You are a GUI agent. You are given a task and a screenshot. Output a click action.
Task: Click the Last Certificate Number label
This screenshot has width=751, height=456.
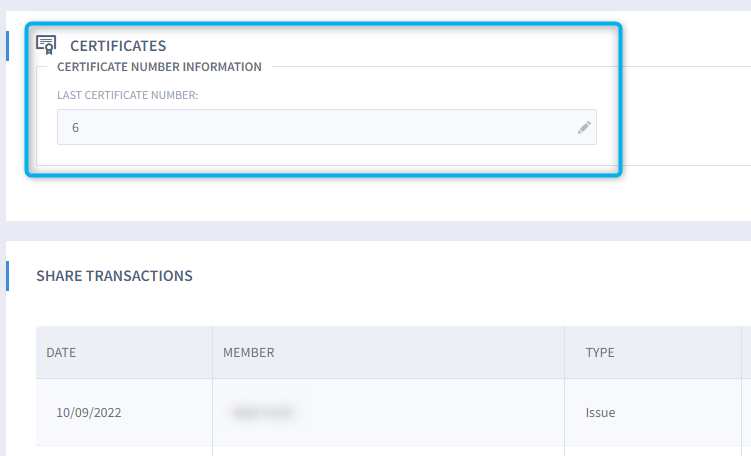pyautogui.click(x=127, y=95)
